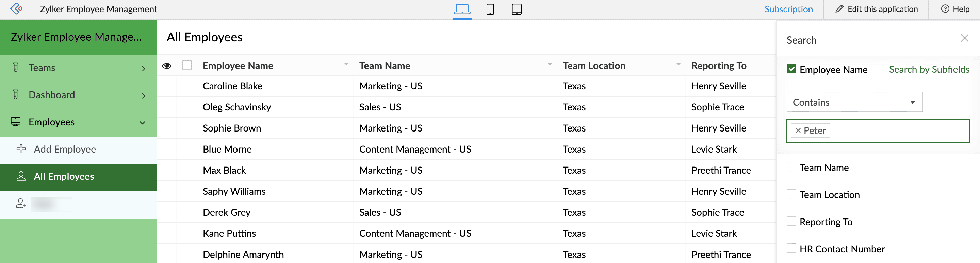Click the add user icon in sidebar
Screen dimensions: 980x263
(x=21, y=204)
